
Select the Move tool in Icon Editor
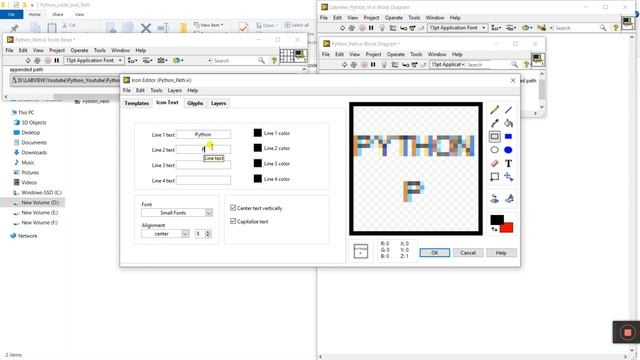(x=508, y=177)
